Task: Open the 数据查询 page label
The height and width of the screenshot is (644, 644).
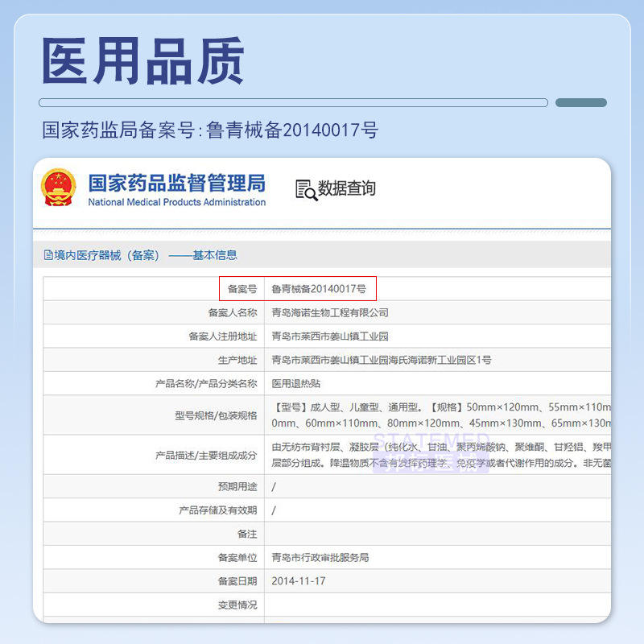Action: [x=346, y=189]
